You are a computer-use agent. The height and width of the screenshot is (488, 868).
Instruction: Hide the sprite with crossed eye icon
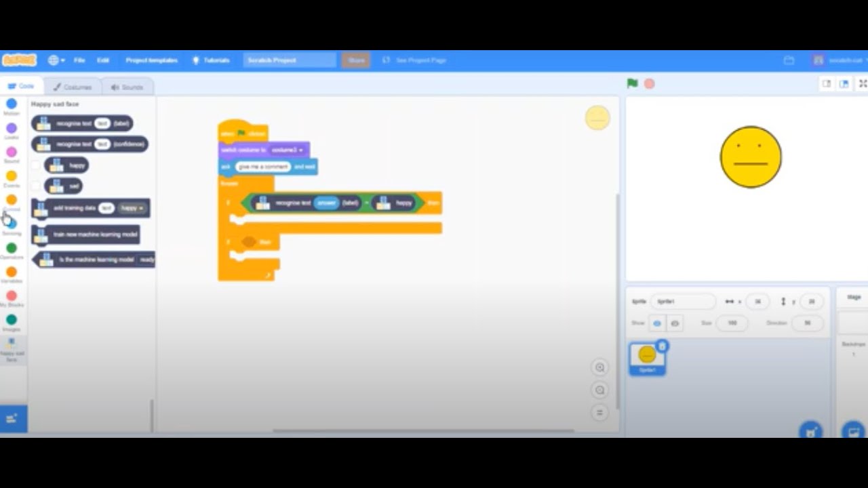675,323
